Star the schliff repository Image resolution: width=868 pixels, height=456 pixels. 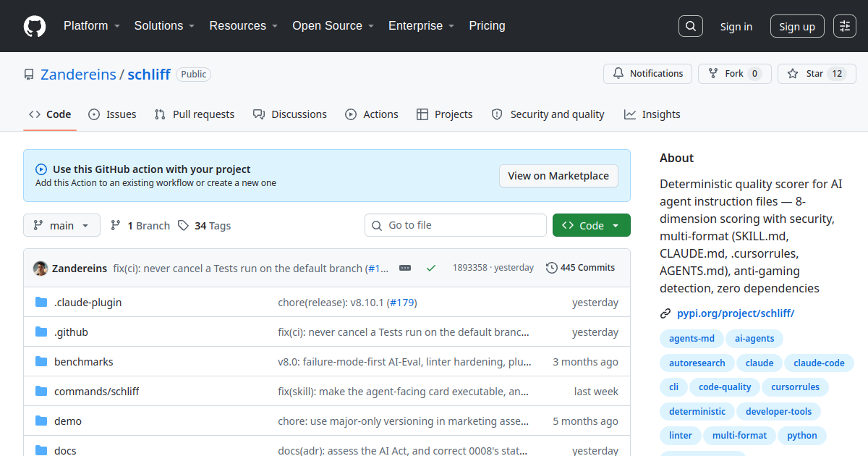(x=817, y=74)
